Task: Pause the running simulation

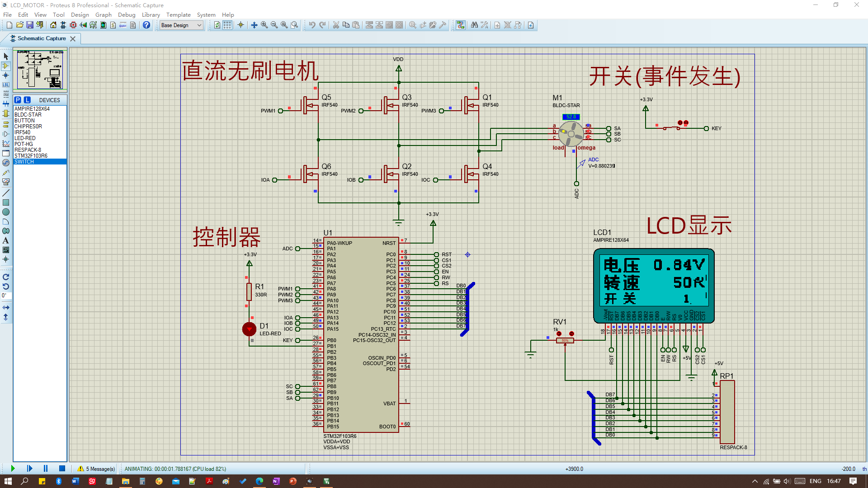Action: coord(46,469)
